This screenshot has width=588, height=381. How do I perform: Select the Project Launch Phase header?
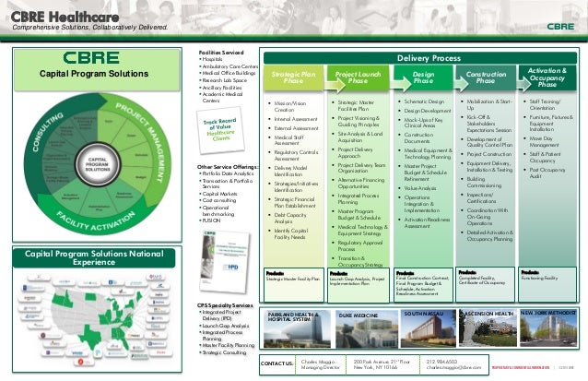358,77
